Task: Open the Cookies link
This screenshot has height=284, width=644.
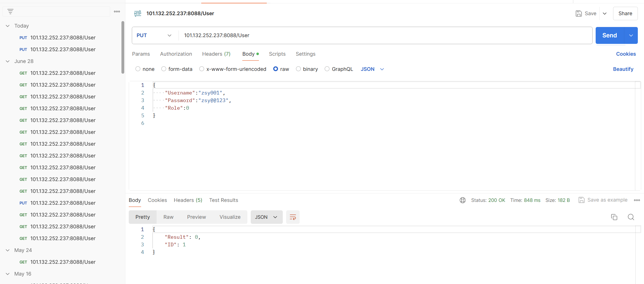Action: (626, 54)
